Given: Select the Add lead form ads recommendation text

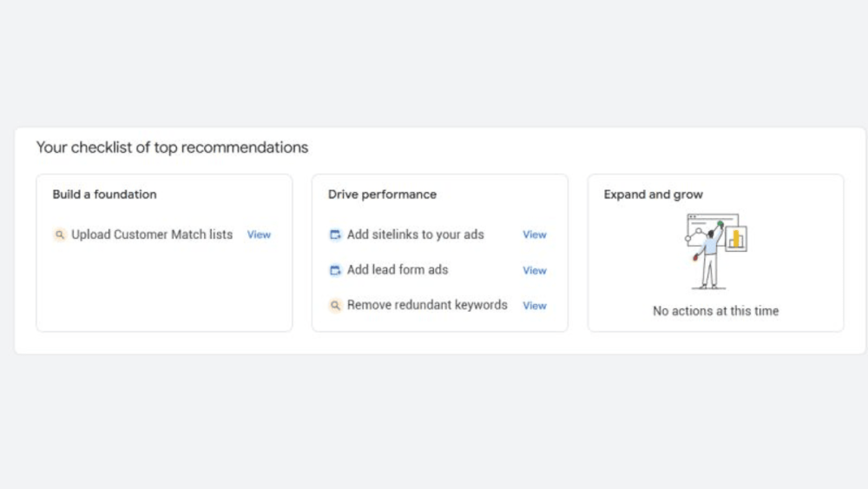Looking at the screenshot, I should (398, 270).
